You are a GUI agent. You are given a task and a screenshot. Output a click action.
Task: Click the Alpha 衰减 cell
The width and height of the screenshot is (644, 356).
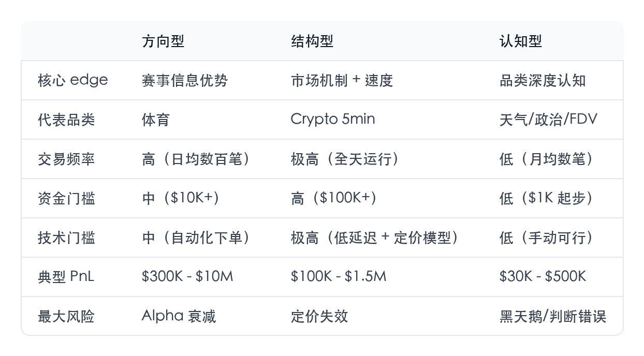pyautogui.click(x=179, y=316)
